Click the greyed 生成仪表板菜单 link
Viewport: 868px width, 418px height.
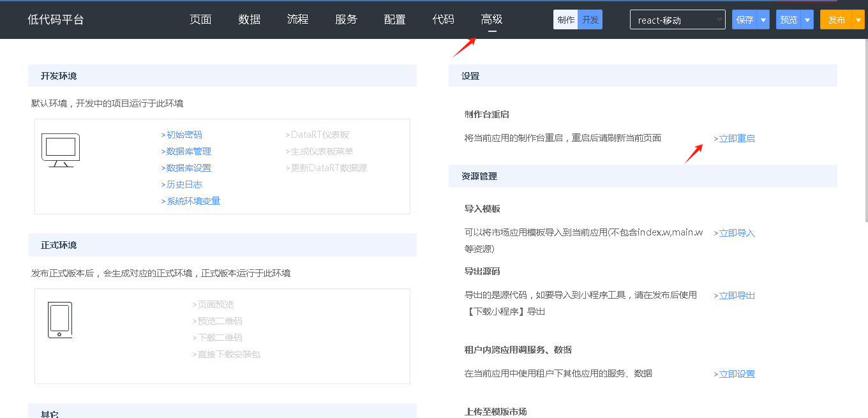[319, 151]
